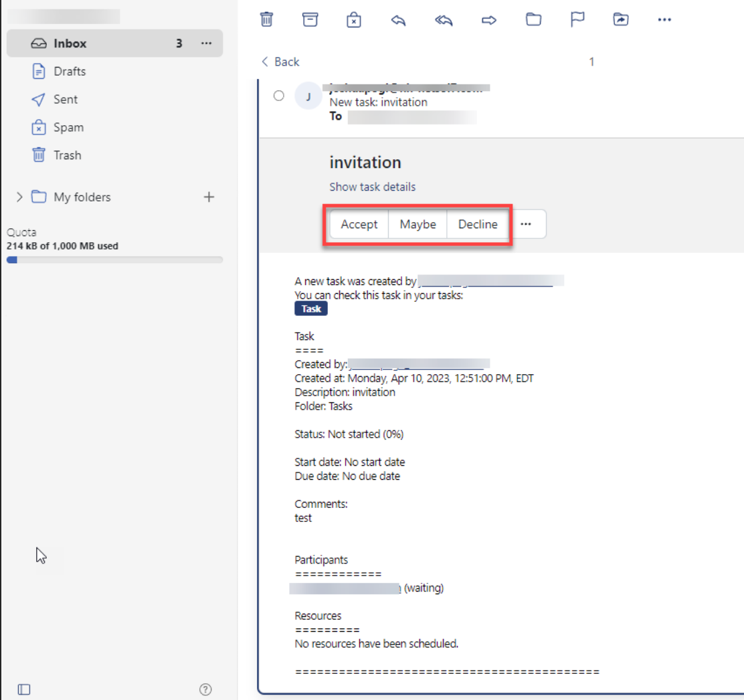Image resolution: width=744 pixels, height=700 pixels.
Task: Accept the task invitation
Action: click(359, 224)
